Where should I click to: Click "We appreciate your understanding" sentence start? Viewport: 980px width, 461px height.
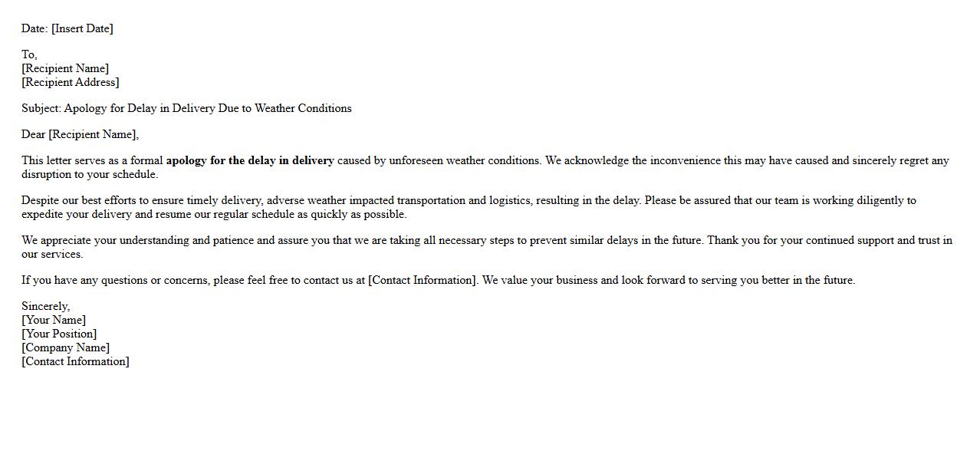click(105, 240)
